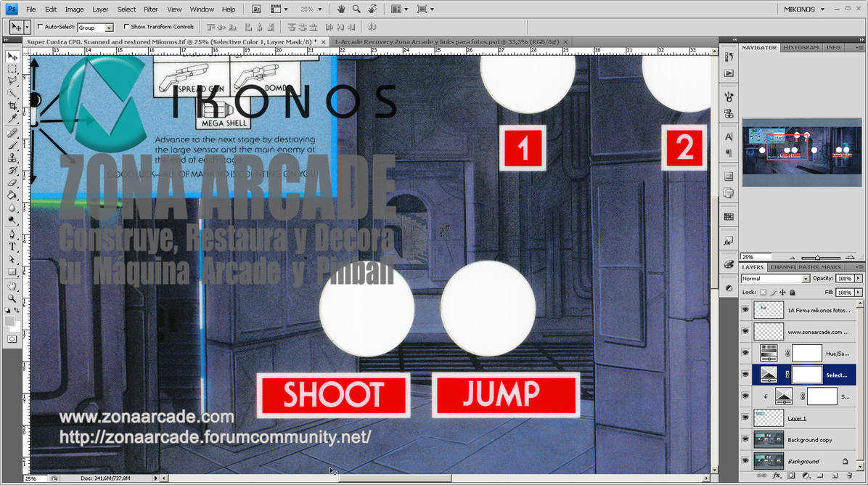Create new layer with the page icon
This screenshot has height=485, width=868.
click(835, 476)
